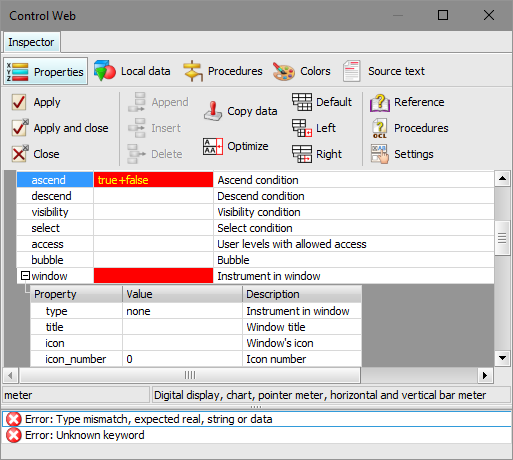
Task: Select the Default column layout icon
Action: (x=302, y=102)
